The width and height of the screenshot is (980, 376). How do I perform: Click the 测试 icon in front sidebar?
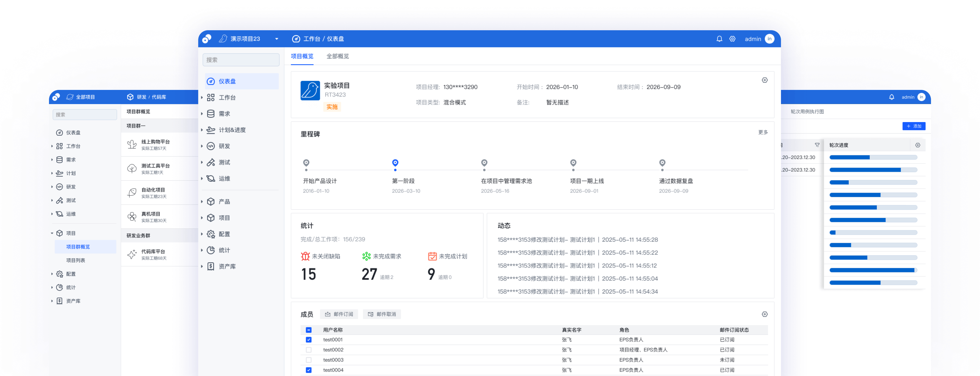click(x=211, y=162)
